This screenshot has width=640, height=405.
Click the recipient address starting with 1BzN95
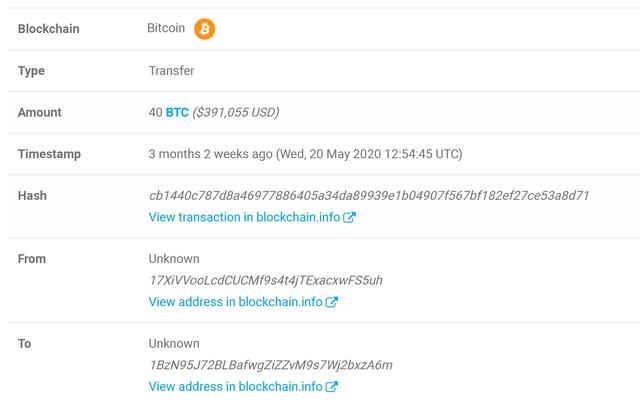pyautogui.click(x=270, y=365)
